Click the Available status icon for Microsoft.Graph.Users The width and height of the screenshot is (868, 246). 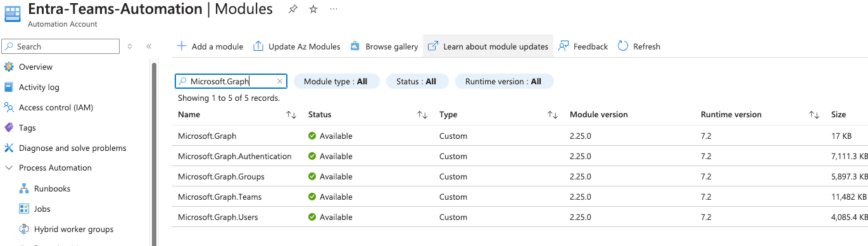click(x=312, y=217)
